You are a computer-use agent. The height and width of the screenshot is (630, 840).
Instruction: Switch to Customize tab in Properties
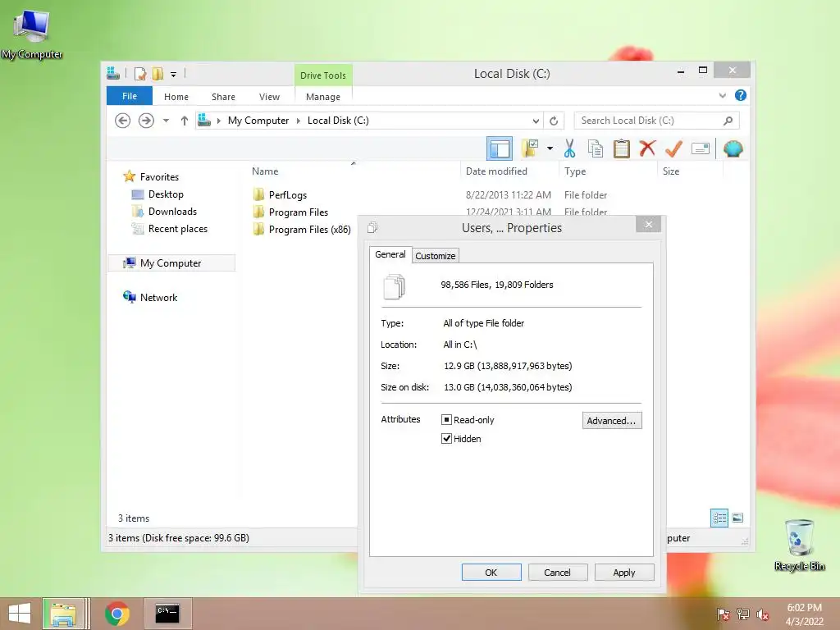point(436,256)
